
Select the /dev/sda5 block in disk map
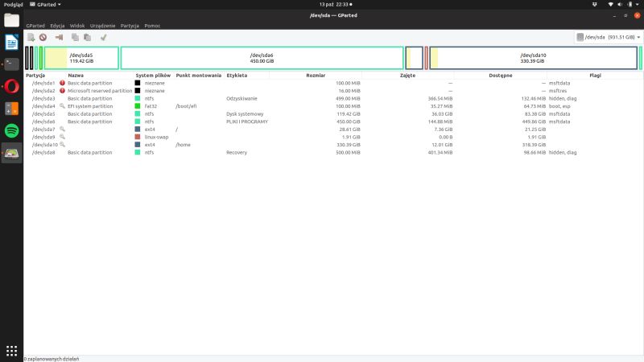click(x=81, y=58)
